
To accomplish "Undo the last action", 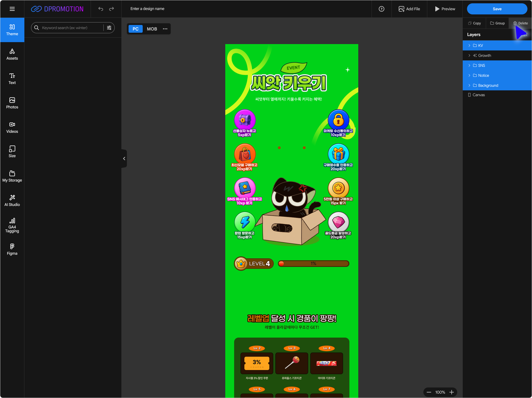I will tap(101, 9).
